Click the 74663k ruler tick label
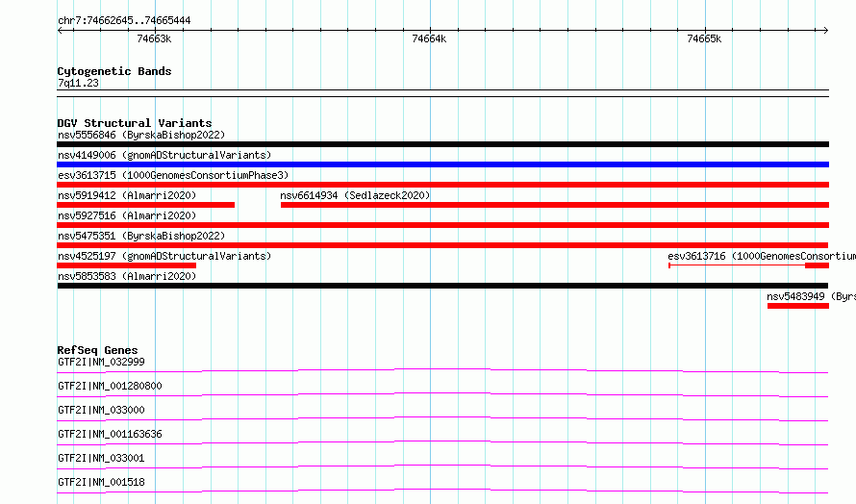The image size is (856, 504). tap(154, 38)
